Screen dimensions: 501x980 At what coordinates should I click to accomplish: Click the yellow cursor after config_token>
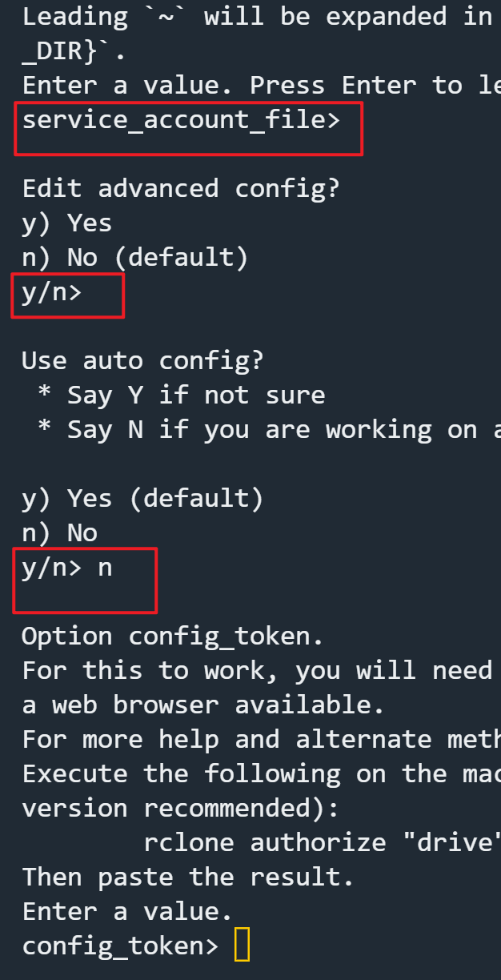point(242,946)
